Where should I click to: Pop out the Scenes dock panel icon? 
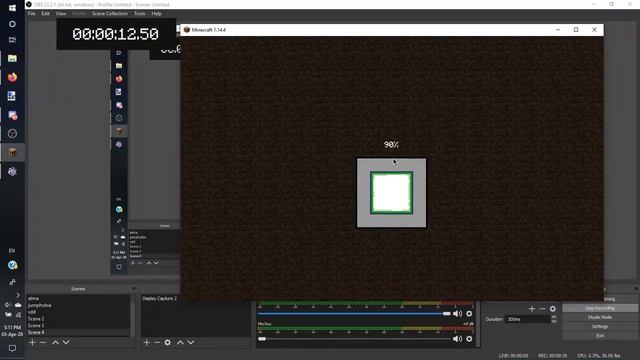coord(133,289)
